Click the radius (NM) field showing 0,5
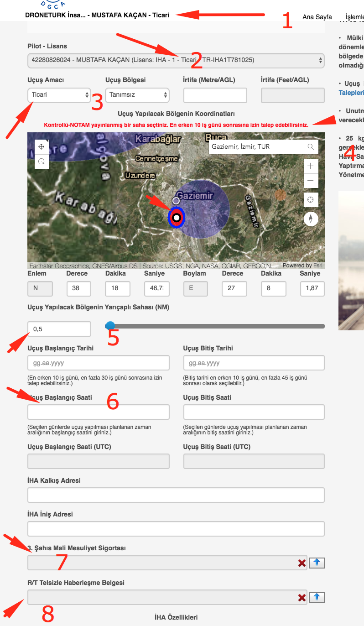This screenshot has height=626, width=364. click(59, 329)
